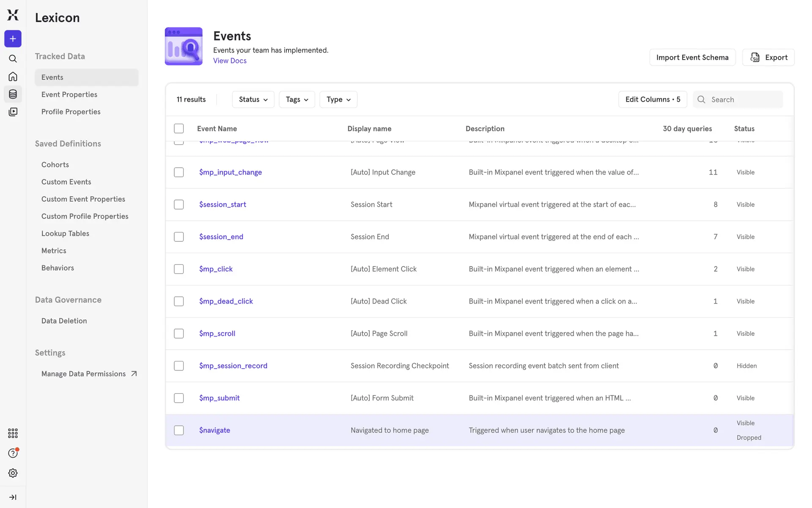Tick the $mp_click event checkbox

click(179, 269)
